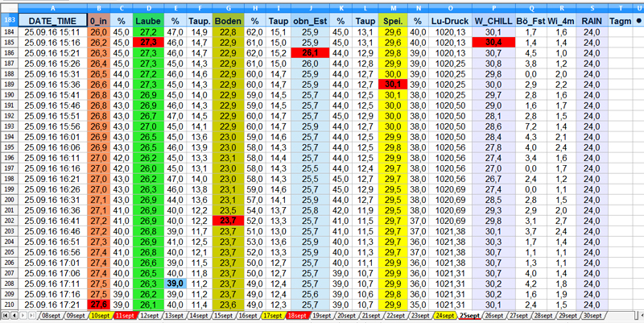The height and width of the screenshot is (323, 644).
Task: Open the 08sept sheet tab
Action: click(52, 315)
